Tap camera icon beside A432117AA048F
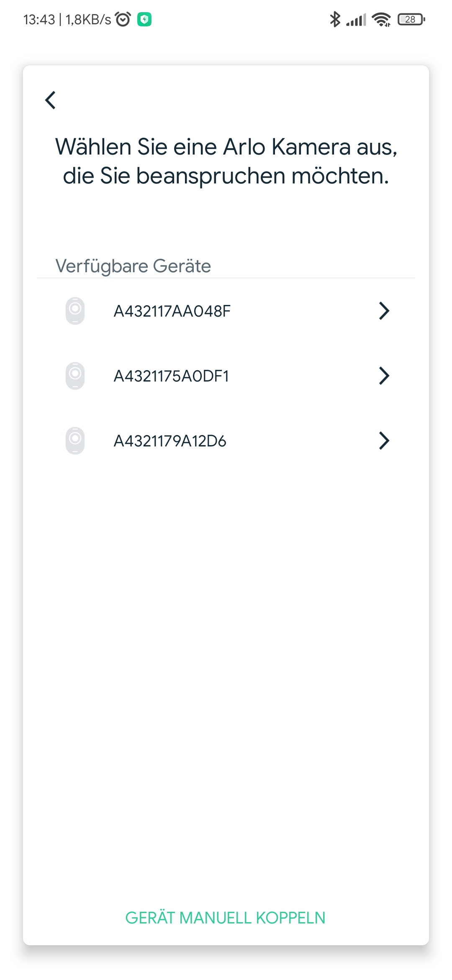 tap(75, 311)
